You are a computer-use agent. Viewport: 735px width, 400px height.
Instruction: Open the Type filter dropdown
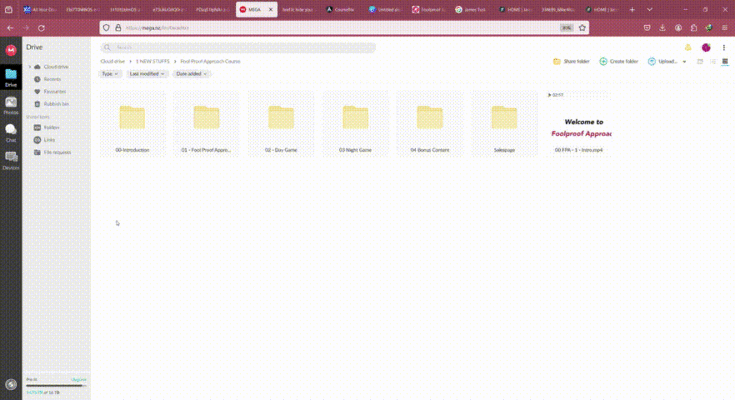(x=109, y=74)
